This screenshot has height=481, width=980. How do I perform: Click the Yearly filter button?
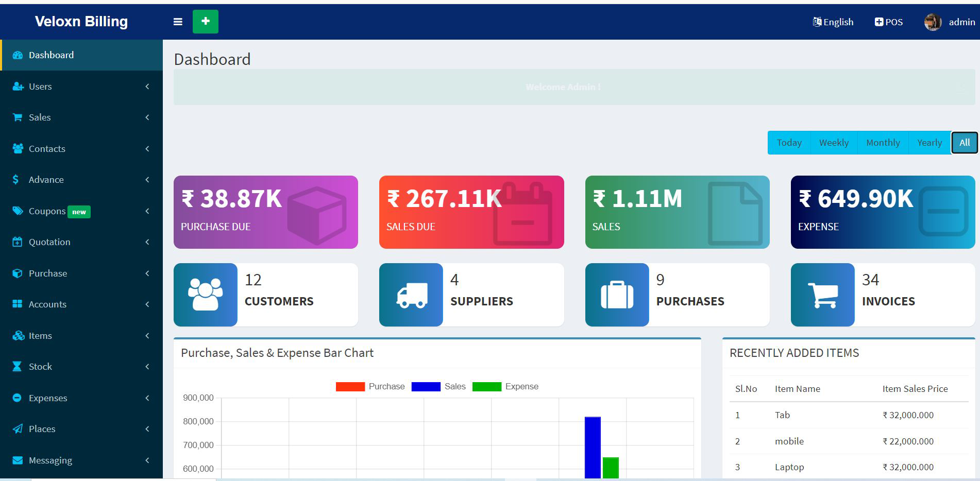point(929,143)
